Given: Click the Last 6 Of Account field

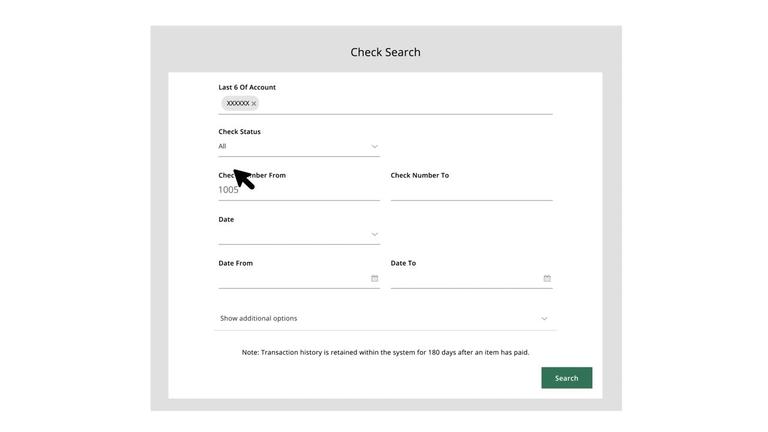Looking at the screenshot, I should (x=385, y=103).
